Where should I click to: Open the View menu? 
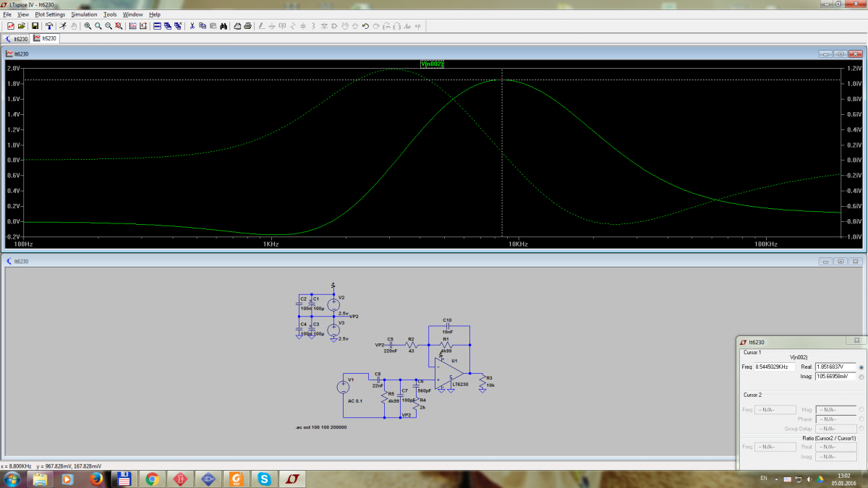tap(23, 14)
